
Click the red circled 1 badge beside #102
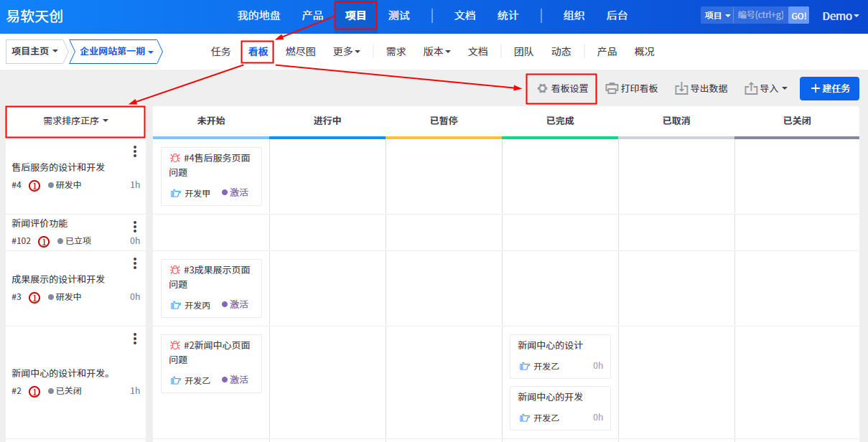click(x=43, y=242)
